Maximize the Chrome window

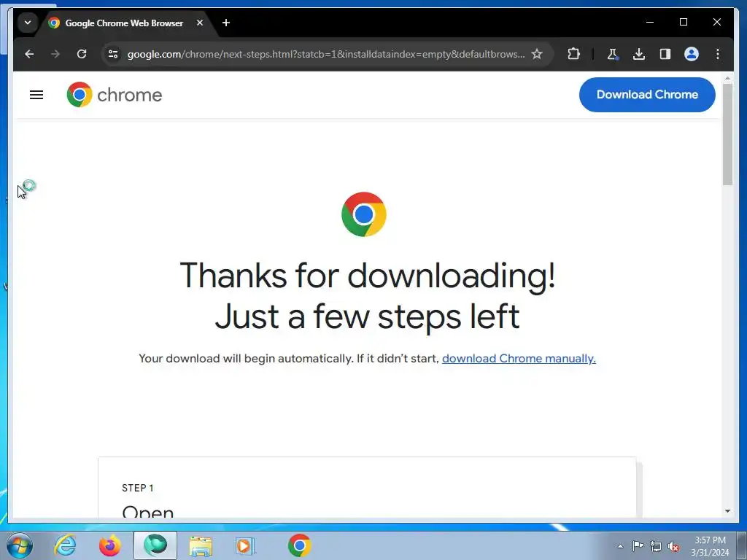683,22
